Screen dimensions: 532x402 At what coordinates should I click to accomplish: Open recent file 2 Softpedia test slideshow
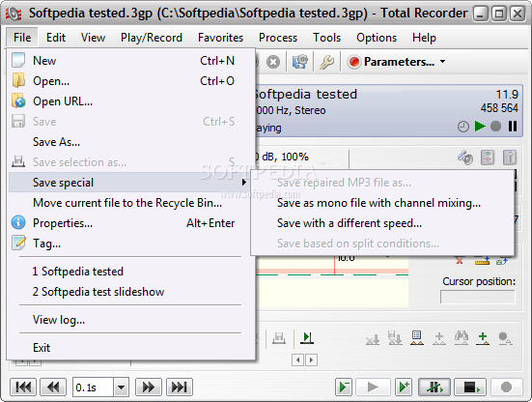pyautogui.click(x=130, y=292)
